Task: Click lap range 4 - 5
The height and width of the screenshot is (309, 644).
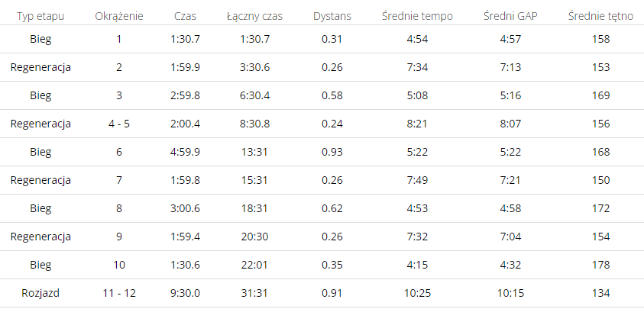Action: 119,124
